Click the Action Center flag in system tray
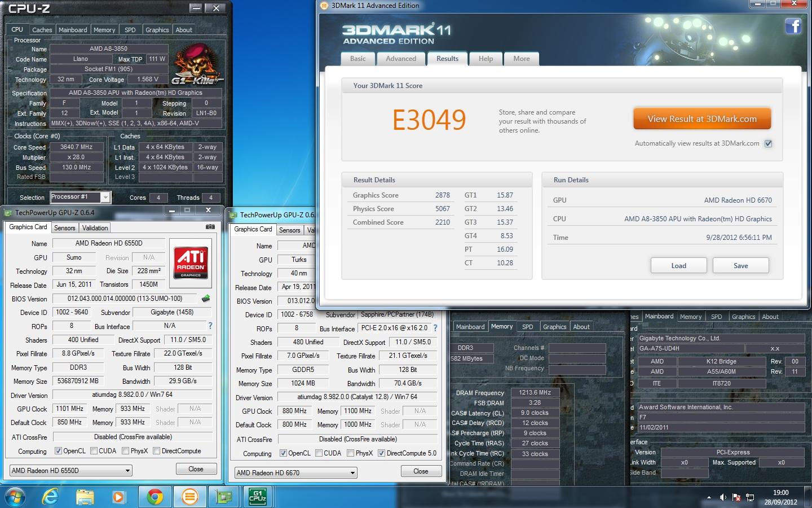 tap(736, 497)
